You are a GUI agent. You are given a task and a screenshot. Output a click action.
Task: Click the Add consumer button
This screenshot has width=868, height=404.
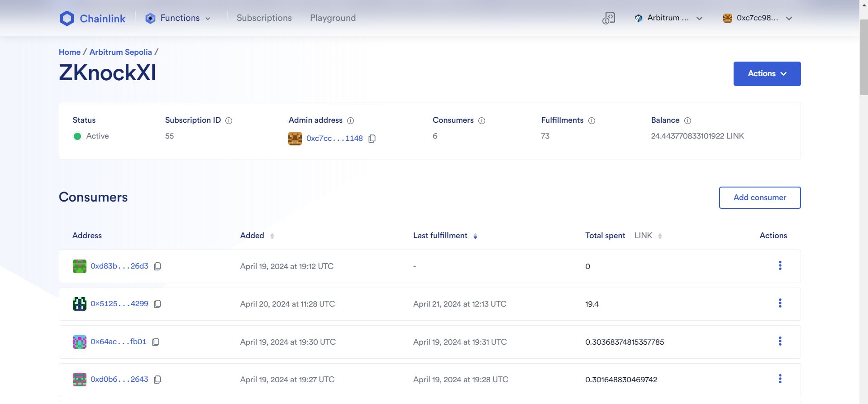[759, 197]
